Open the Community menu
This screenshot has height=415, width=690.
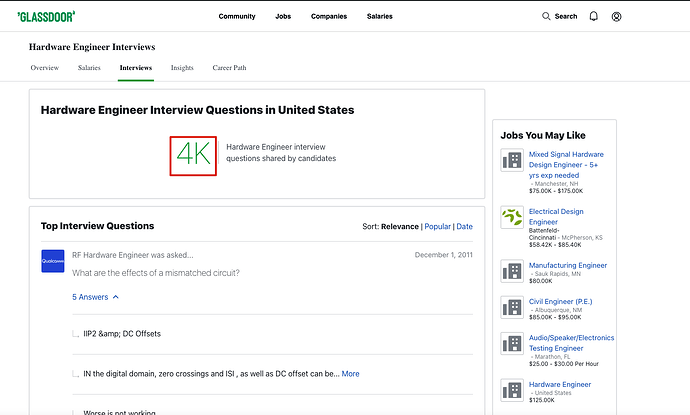pos(237,16)
